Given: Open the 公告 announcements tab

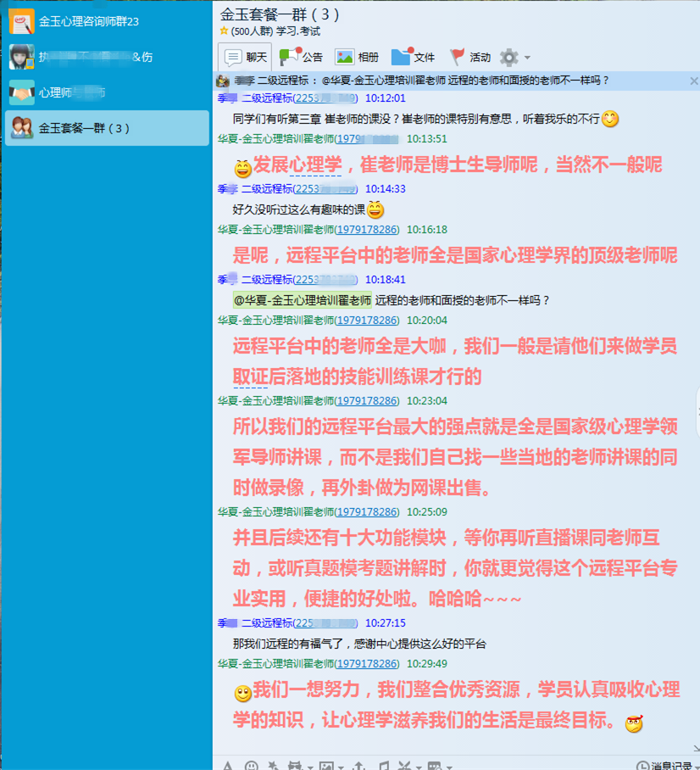Looking at the screenshot, I should pos(302,58).
